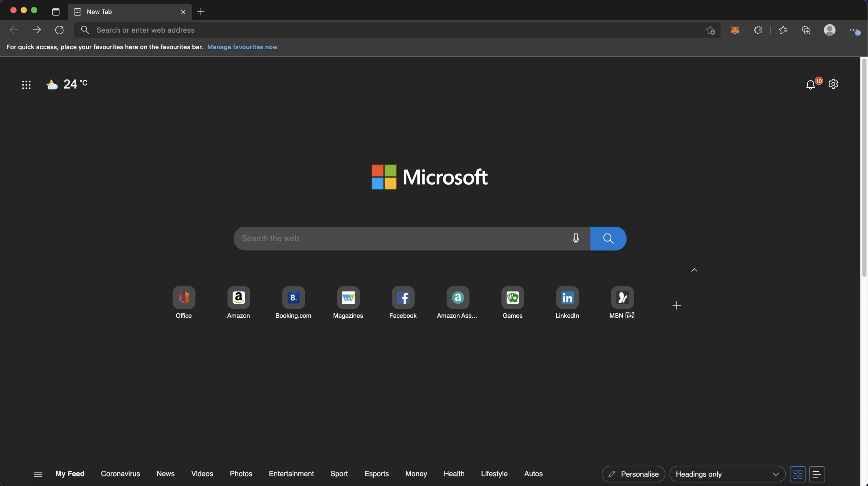Open the Office quick link
868x486 pixels.
point(184,303)
